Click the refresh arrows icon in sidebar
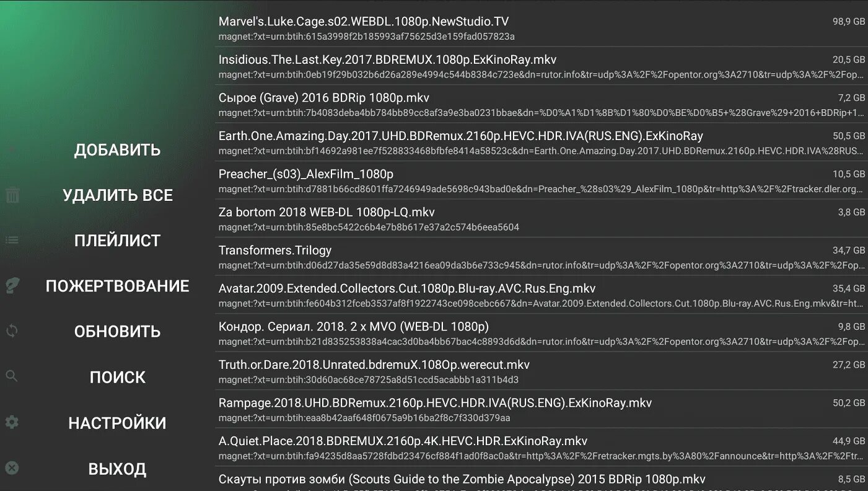Image resolution: width=868 pixels, height=491 pixels. point(12,331)
